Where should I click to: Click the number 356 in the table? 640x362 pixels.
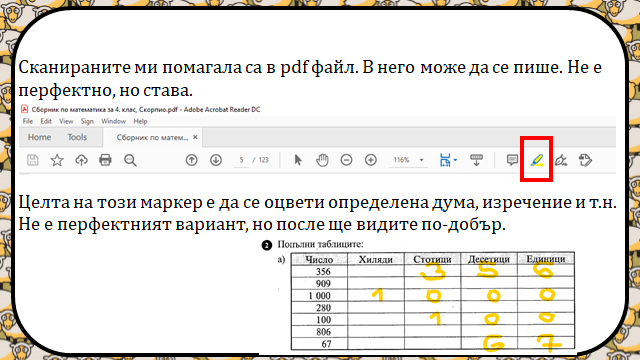point(323,271)
